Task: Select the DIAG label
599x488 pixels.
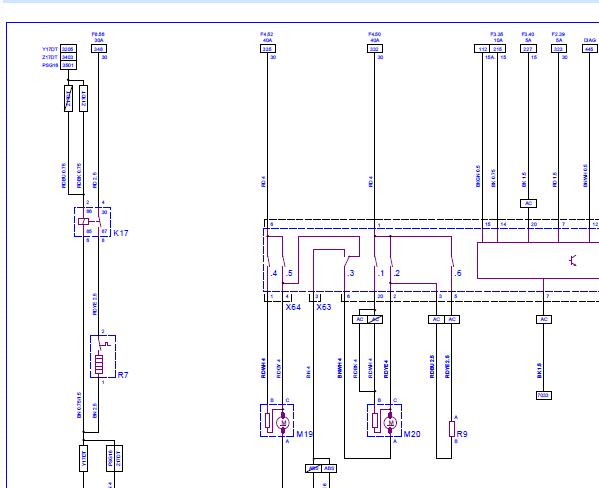Action: (590, 40)
